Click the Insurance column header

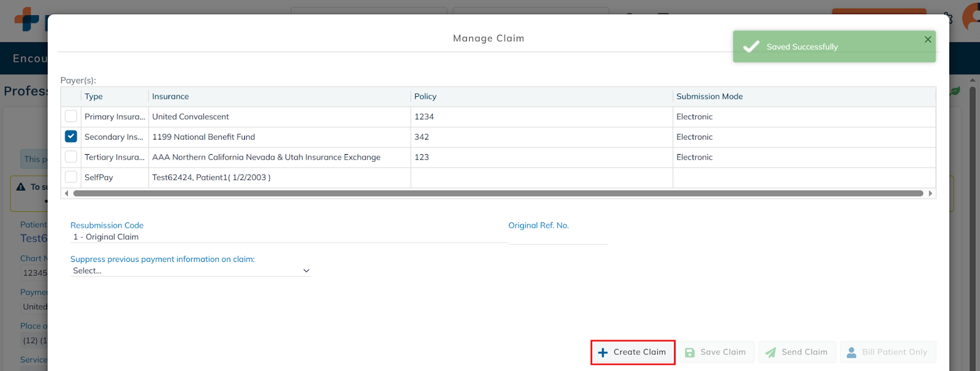coord(170,97)
